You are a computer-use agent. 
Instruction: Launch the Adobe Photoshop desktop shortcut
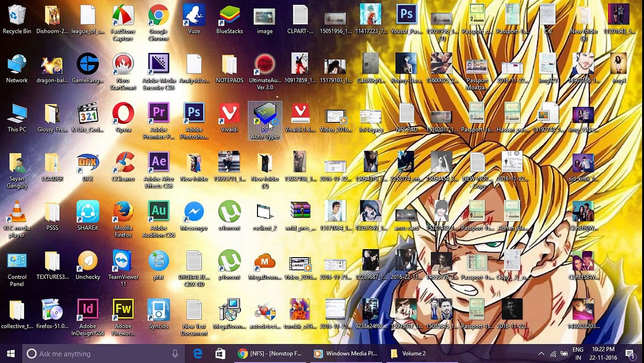(x=194, y=122)
